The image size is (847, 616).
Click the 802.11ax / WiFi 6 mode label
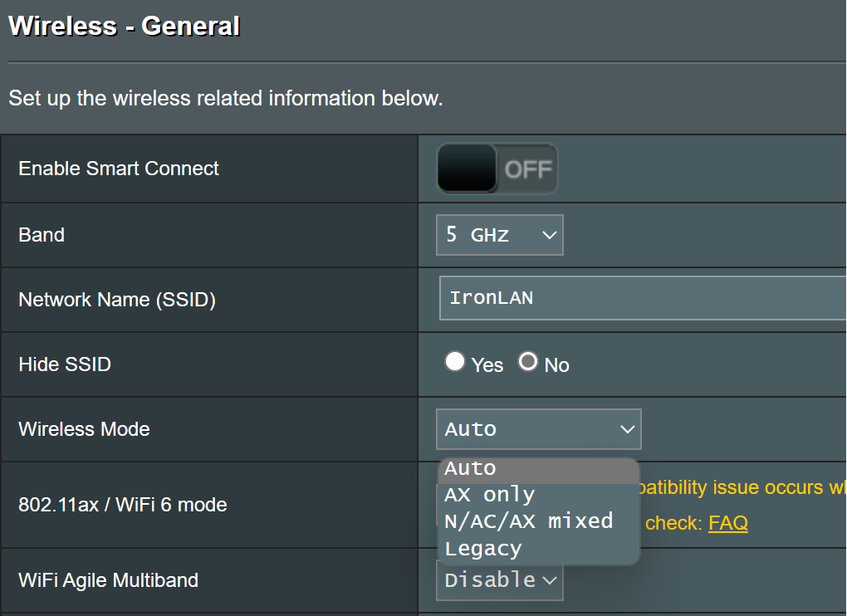(x=122, y=505)
